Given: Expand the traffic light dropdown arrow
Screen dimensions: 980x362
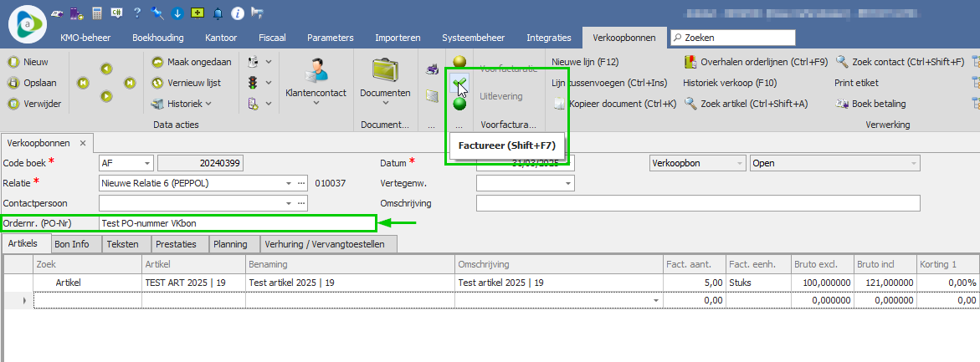Looking at the screenshot, I should (268, 83).
